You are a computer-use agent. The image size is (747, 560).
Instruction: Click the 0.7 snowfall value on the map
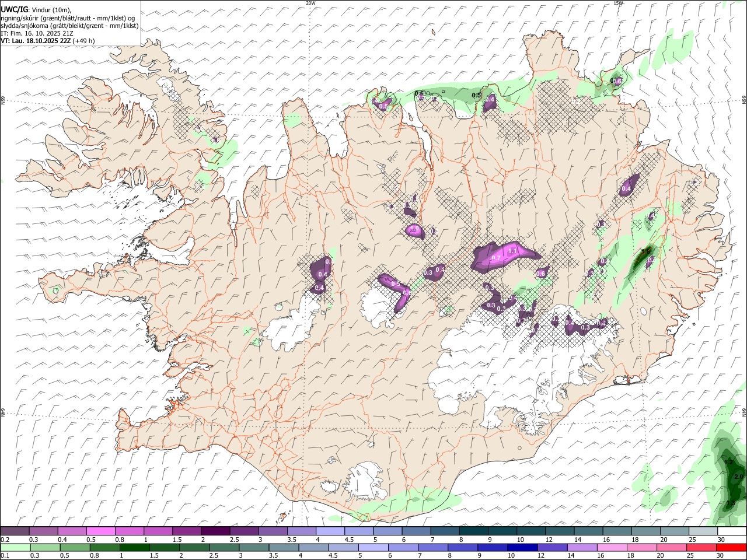(497, 257)
